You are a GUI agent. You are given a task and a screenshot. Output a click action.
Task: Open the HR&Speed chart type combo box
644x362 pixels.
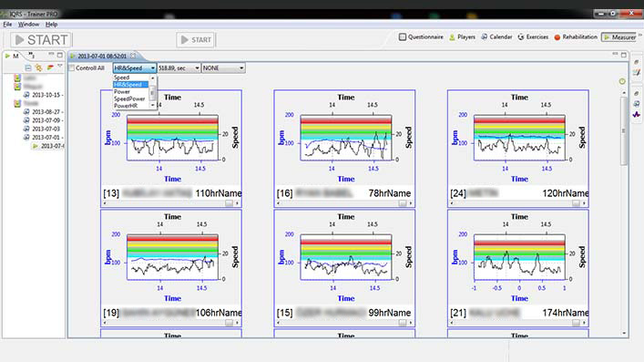point(134,67)
